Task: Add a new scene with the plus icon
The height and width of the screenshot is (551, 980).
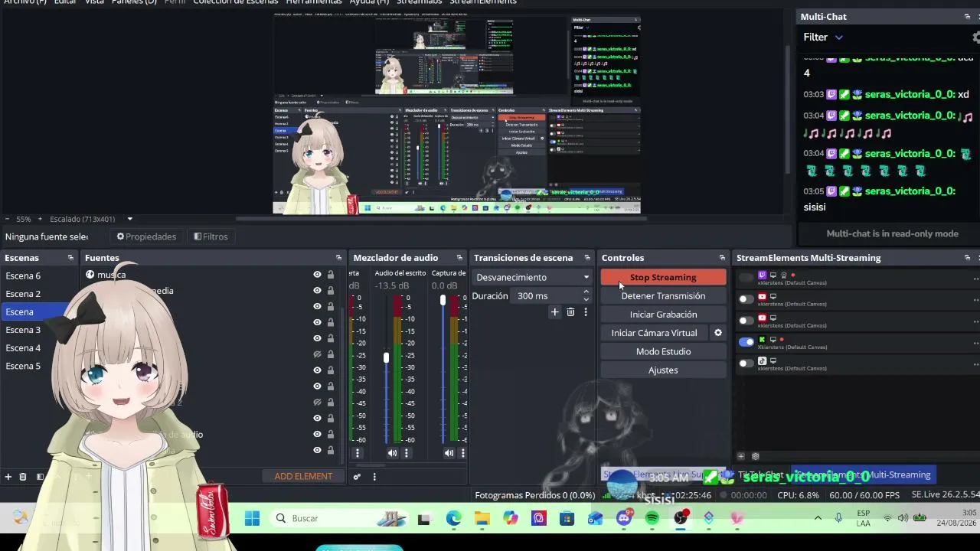Action: pos(8,476)
